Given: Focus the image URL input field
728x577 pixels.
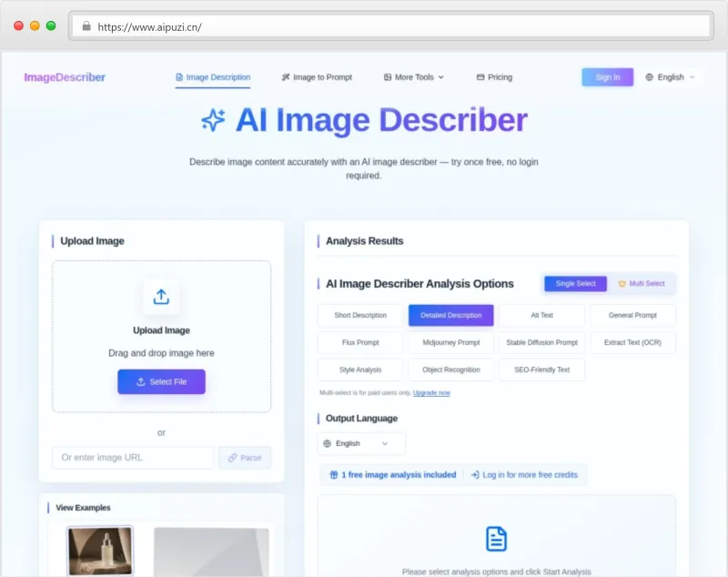Looking at the screenshot, I should pos(133,458).
